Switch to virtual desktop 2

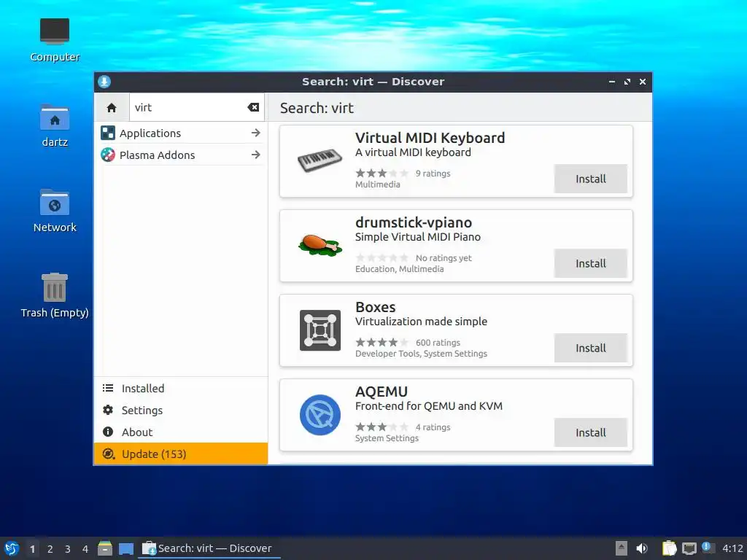point(50,549)
